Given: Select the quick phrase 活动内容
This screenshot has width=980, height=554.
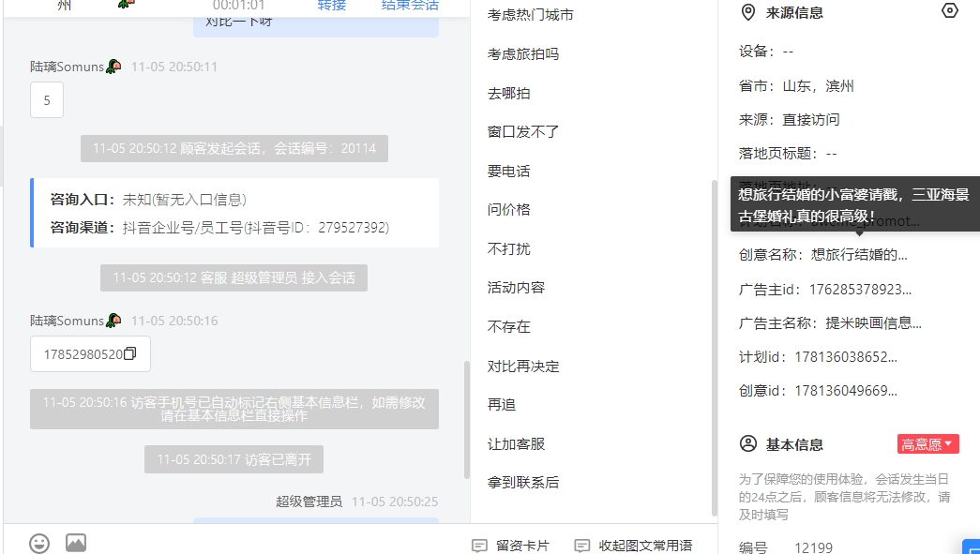Looking at the screenshot, I should coord(516,287).
